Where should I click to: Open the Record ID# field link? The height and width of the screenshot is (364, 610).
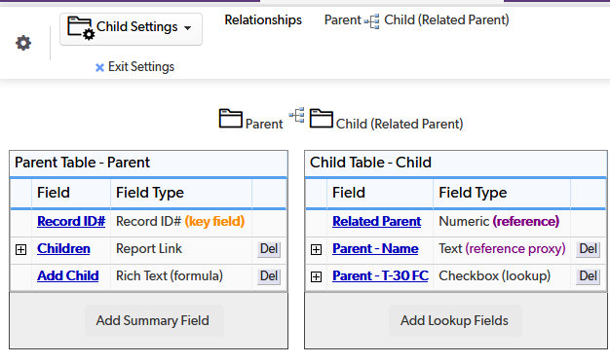(x=71, y=222)
